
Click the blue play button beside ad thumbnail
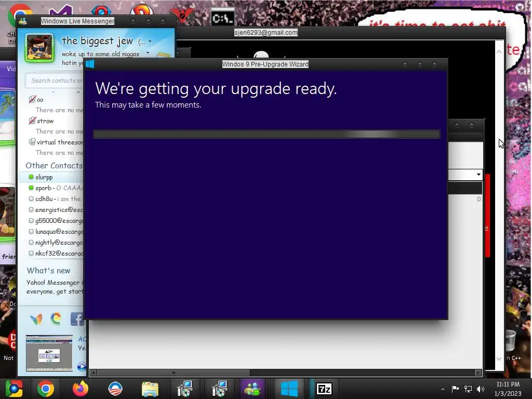click(82, 366)
